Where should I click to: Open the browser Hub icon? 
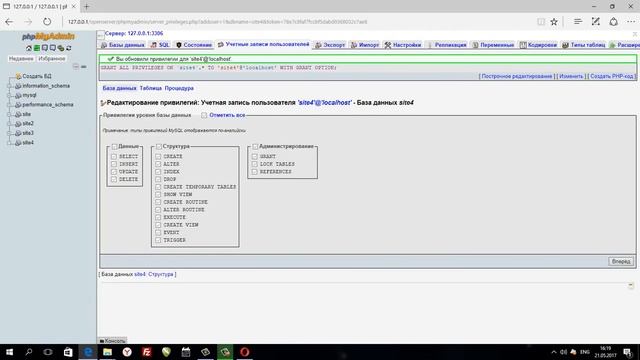[x=578, y=22]
